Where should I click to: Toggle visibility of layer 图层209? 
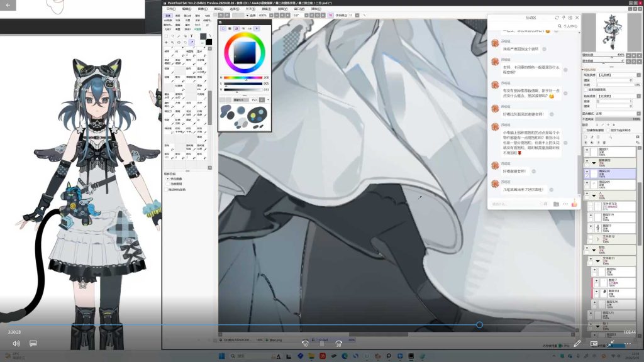pyautogui.click(x=587, y=182)
